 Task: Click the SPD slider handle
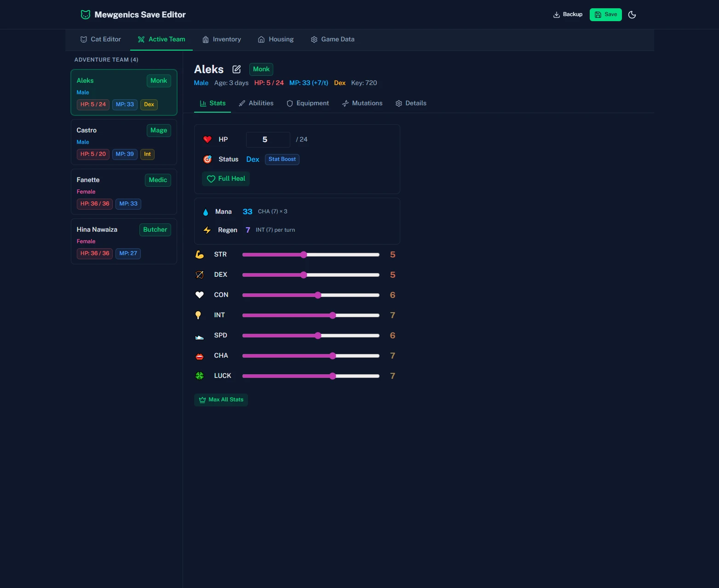coord(318,336)
